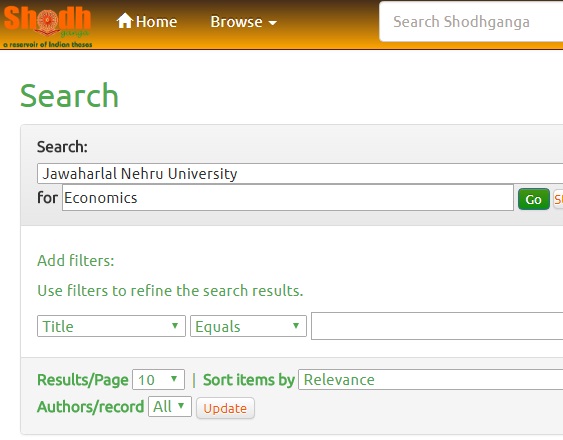Screen dimensions: 563x440
Task: Click the Update button
Action: [x=225, y=408]
